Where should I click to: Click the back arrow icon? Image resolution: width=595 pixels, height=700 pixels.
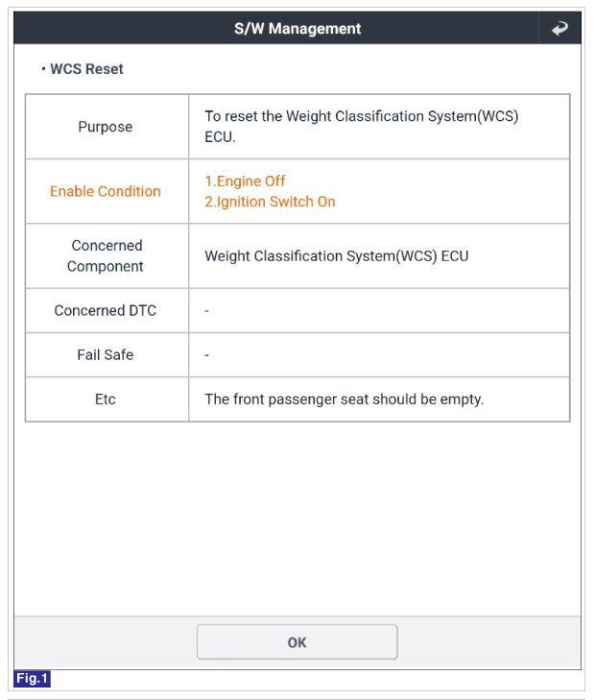tap(559, 29)
